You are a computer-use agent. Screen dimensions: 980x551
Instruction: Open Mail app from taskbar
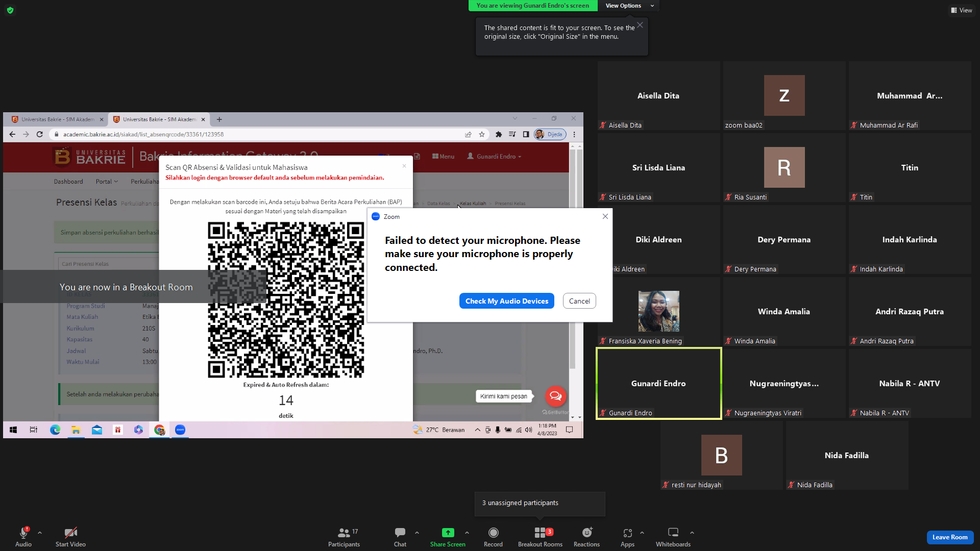pyautogui.click(x=97, y=430)
